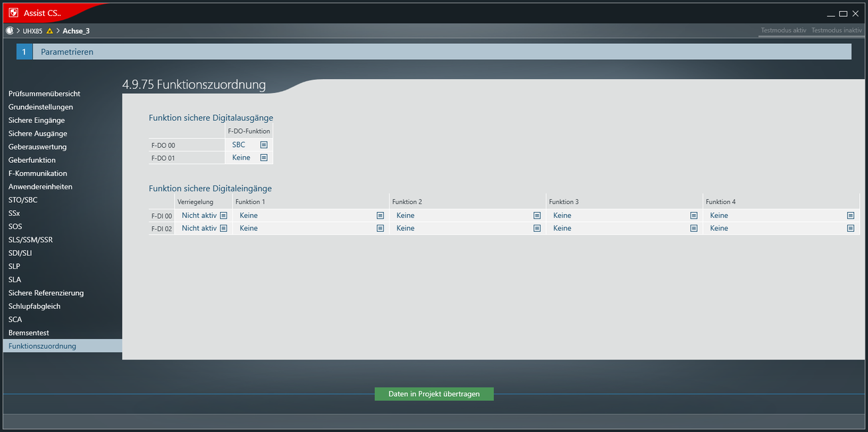Viewport: 868px width, 432px height.
Task: Click the Parametrieren step 1 bar
Action: click(x=433, y=52)
